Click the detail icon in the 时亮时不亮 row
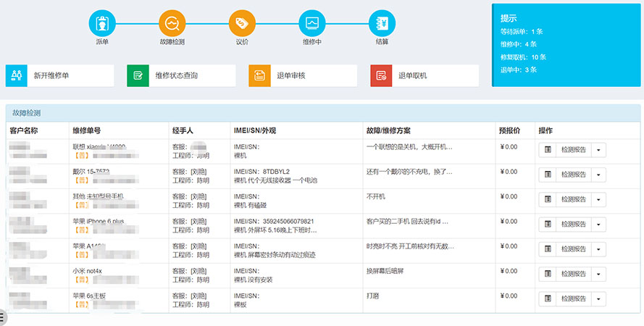This screenshot has height=326, width=644. (548, 249)
